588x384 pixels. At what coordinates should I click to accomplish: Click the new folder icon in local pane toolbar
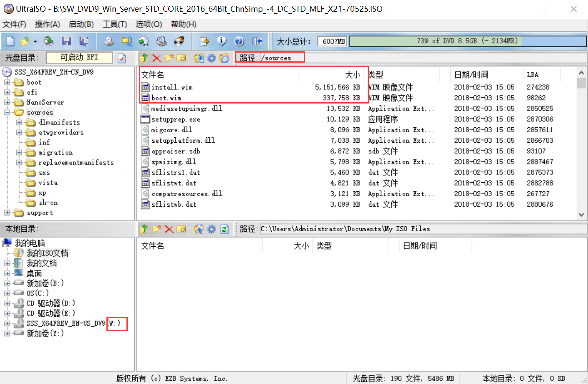point(156,229)
